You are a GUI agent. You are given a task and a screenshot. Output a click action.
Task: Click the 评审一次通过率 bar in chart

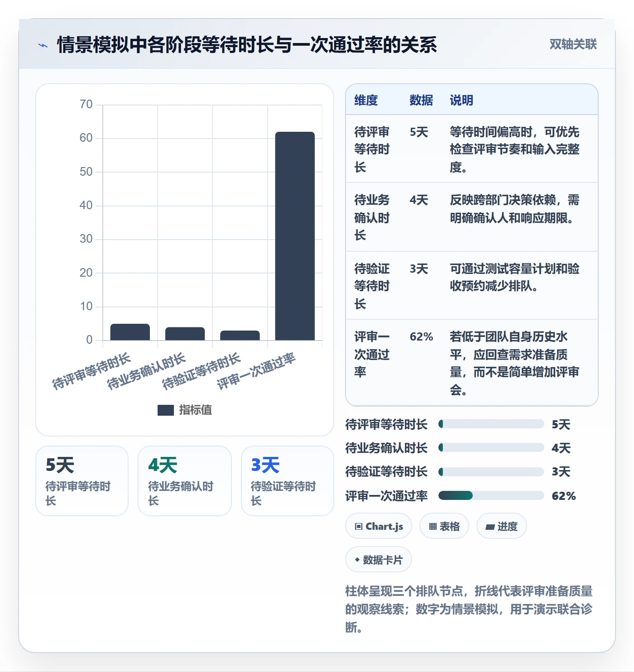[295, 236]
